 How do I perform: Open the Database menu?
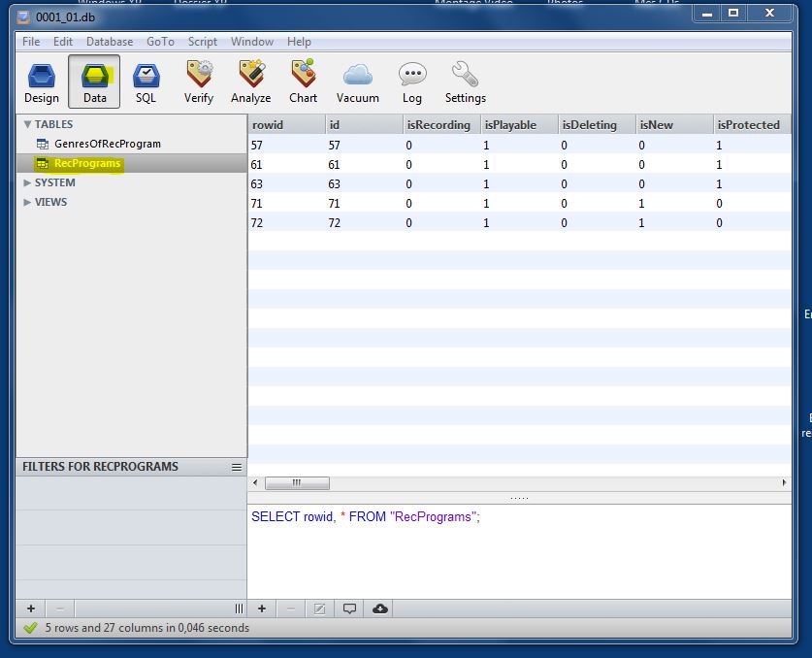110,42
